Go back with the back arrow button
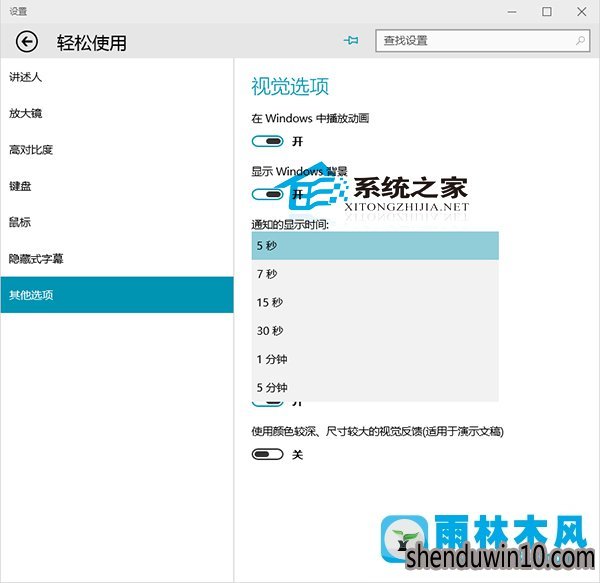Screen dimensions: 600x583 coord(26,42)
